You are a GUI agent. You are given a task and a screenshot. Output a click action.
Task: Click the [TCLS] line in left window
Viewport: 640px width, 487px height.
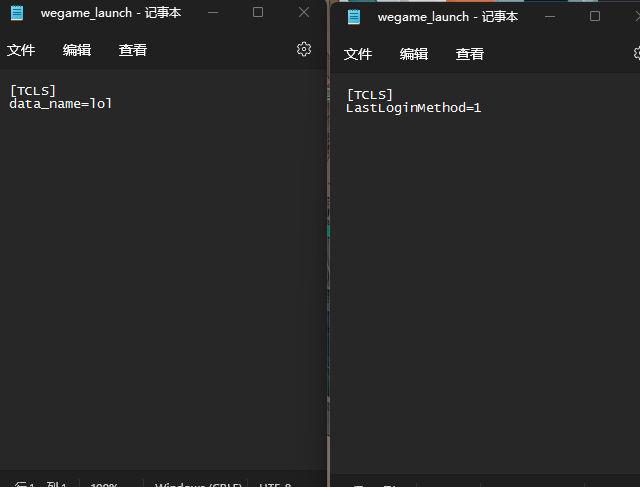[x=33, y=91]
